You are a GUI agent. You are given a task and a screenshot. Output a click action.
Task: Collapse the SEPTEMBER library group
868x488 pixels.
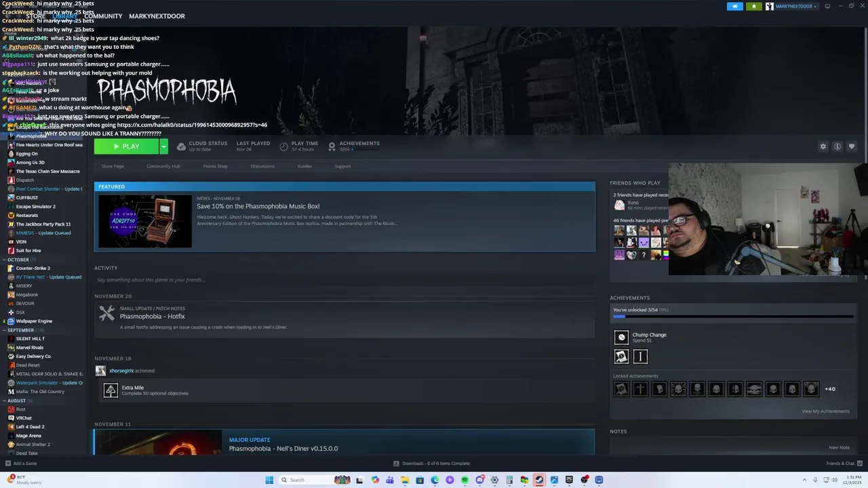[20, 330]
